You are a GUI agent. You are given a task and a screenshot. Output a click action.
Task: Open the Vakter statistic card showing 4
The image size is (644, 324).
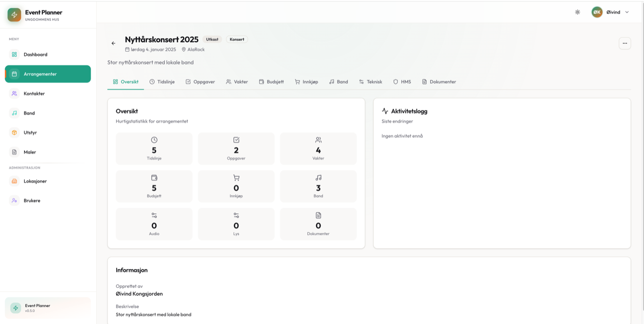[x=318, y=148]
